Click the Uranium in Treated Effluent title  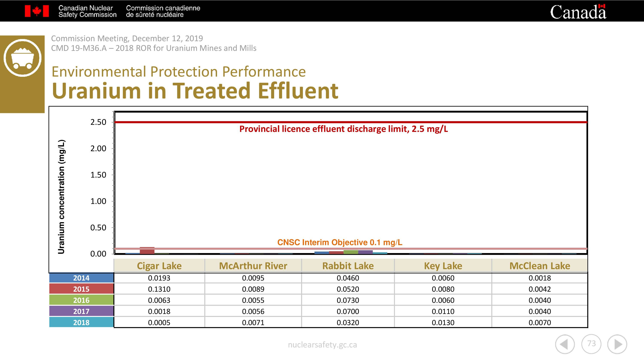(x=195, y=90)
